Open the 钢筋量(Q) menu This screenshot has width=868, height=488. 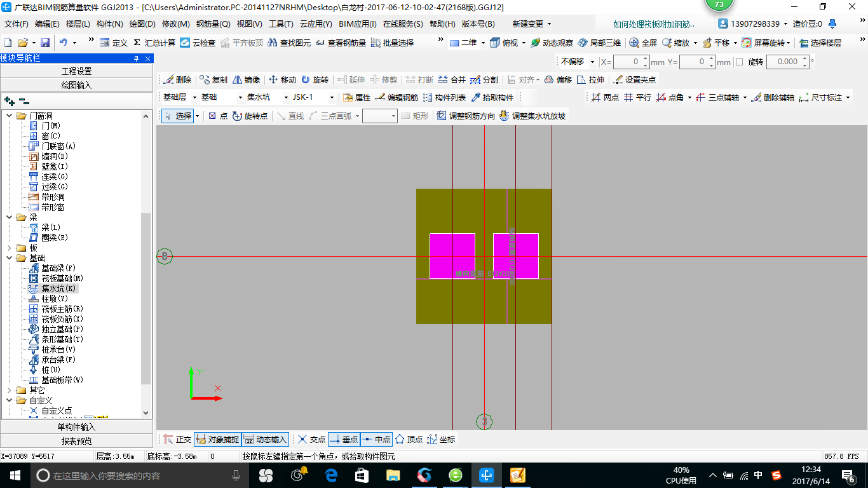[213, 24]
